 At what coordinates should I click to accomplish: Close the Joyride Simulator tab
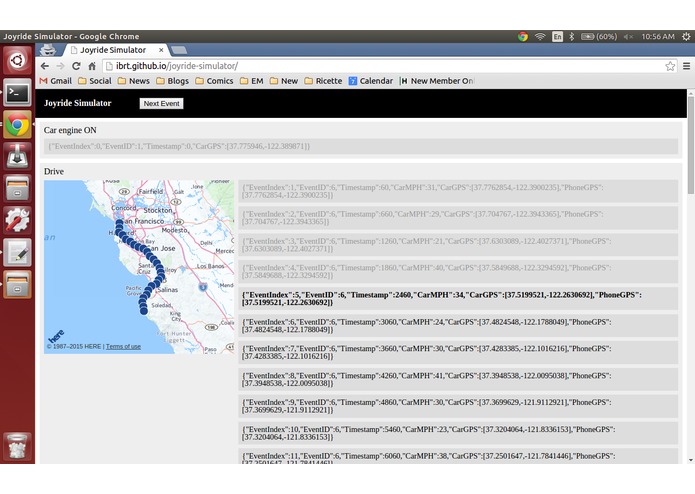[x=161, y=50]
